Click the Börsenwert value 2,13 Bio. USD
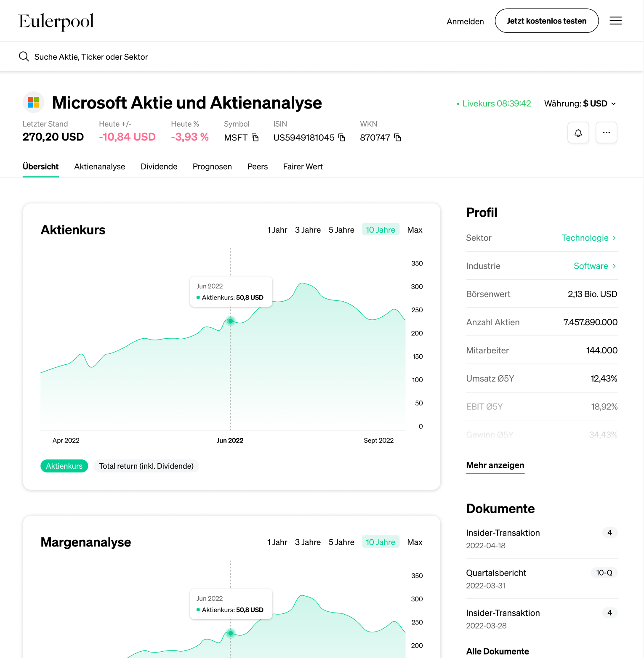The image size is (644, 658). pyautogui.click(x=592, y=294)
